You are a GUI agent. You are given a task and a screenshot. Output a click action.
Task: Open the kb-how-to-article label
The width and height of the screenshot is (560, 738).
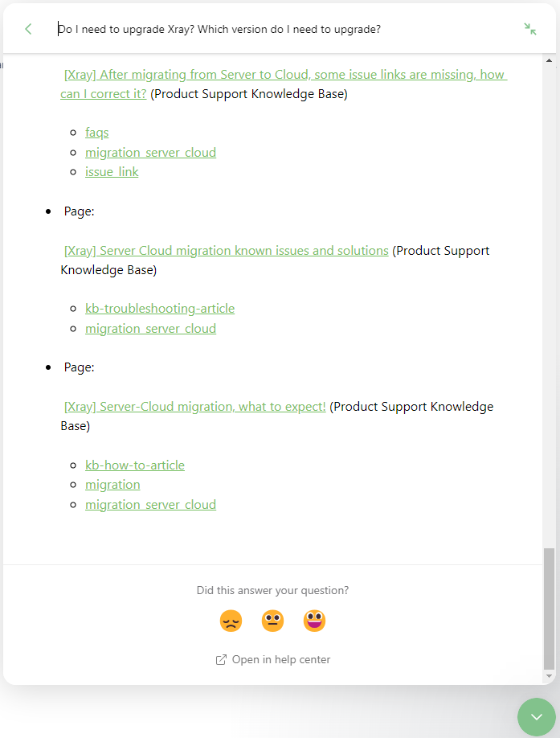[135, 465]
